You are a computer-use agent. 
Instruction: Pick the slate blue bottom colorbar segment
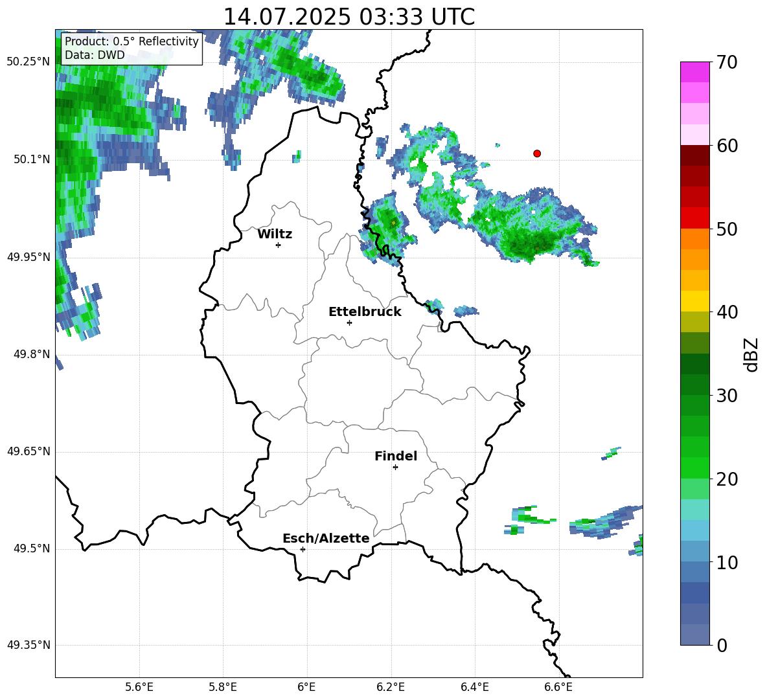coord(695,635)
